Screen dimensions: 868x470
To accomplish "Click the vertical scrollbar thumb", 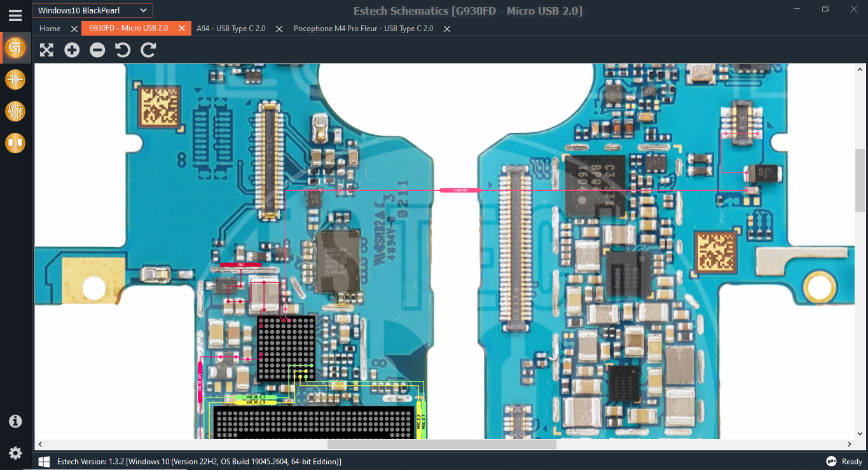I will pyautogui.click(x=860, y=180).
